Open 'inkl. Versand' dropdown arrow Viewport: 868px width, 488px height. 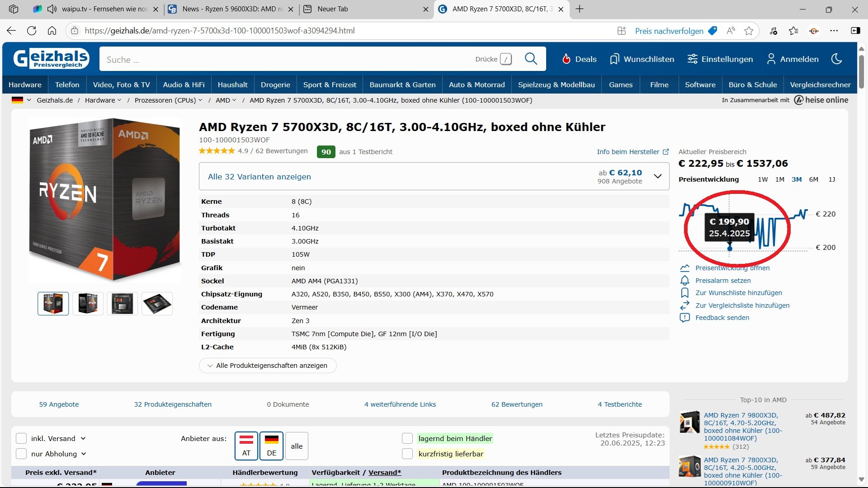point(83,438)
